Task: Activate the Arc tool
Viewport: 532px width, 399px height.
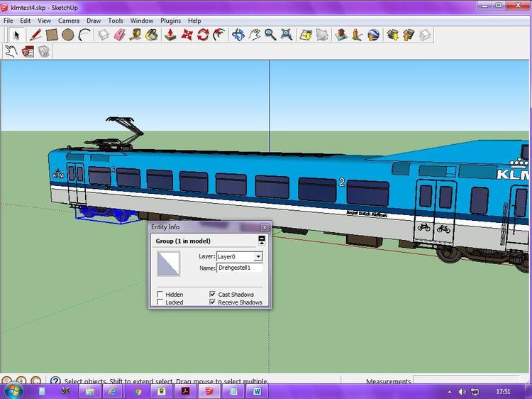Action: [x=84, y=35]
